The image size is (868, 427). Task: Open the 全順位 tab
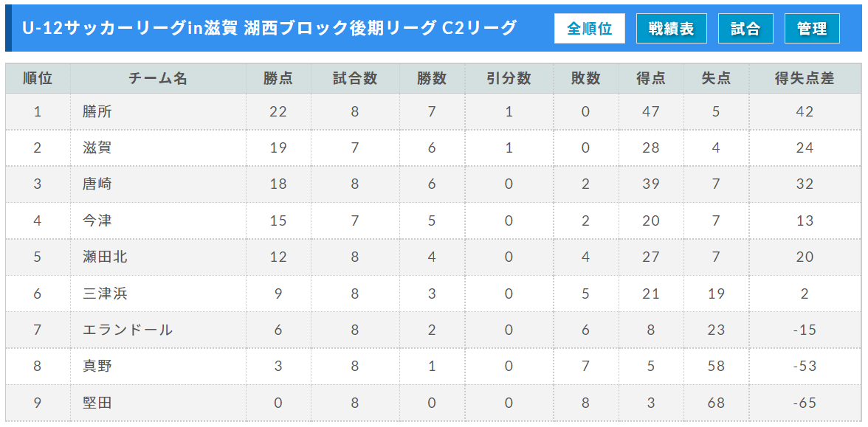click(590, 28)
